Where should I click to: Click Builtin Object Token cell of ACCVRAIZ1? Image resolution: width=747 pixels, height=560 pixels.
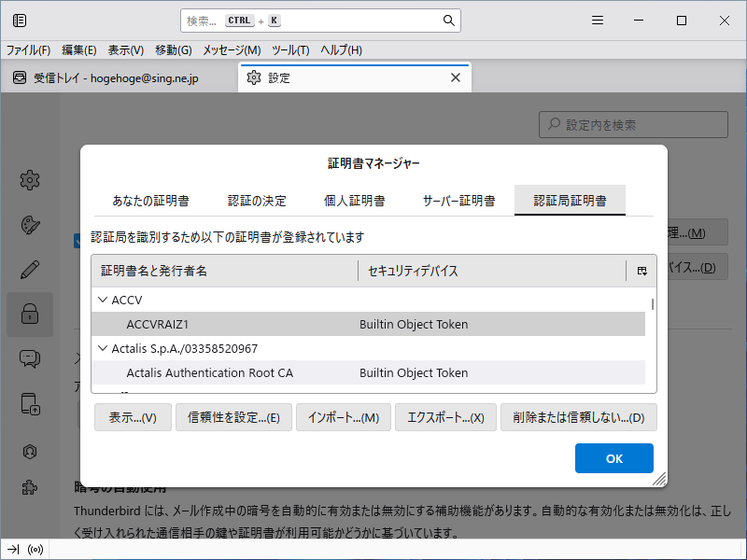[x=414, y=324]
